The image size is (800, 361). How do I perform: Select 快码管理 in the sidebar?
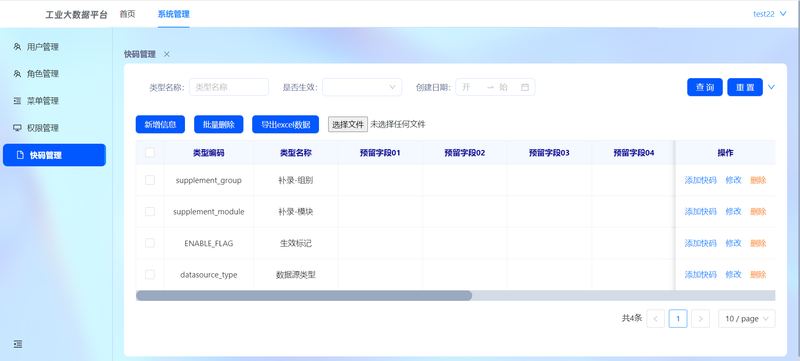point(54,155)
